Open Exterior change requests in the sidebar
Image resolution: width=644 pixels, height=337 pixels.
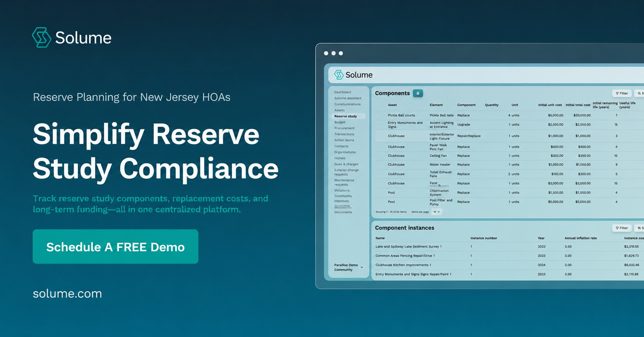[347, 172]
